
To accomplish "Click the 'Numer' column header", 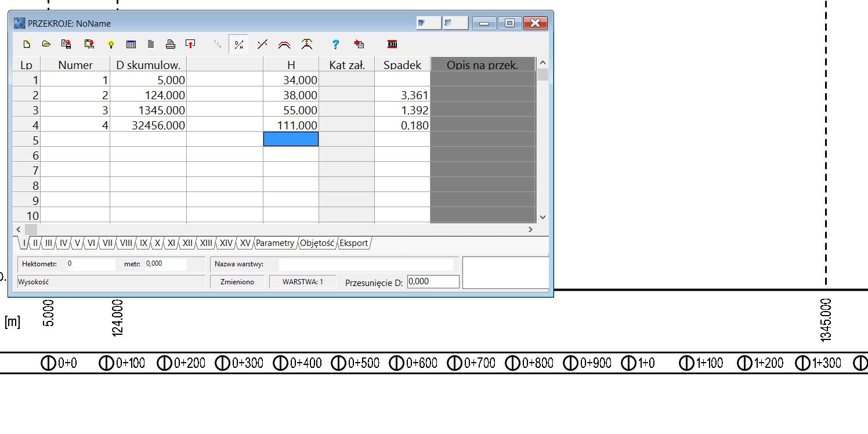I will tap(75, 64).
